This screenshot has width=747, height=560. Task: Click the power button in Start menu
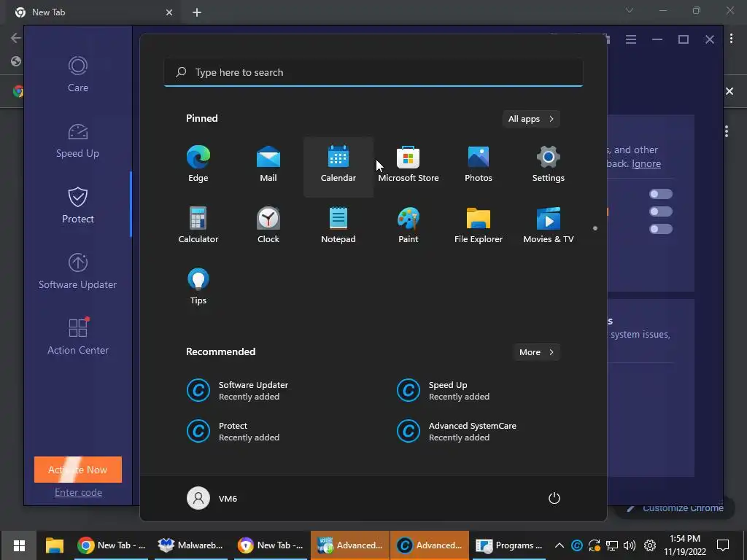tap(554, 498)
